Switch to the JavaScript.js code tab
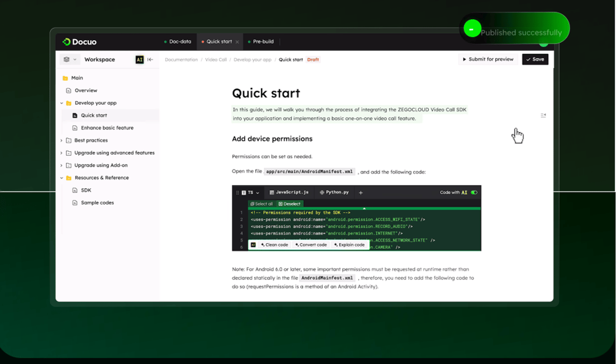 point(289,192)
